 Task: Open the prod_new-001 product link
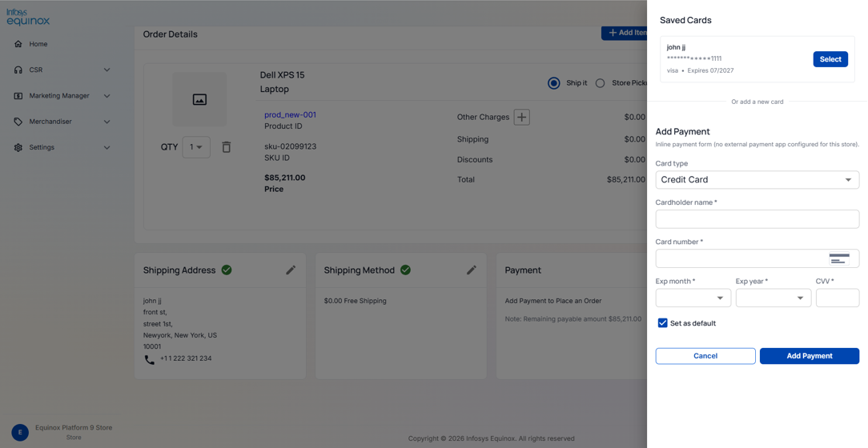pyautogui.click(x=290, y=115)
